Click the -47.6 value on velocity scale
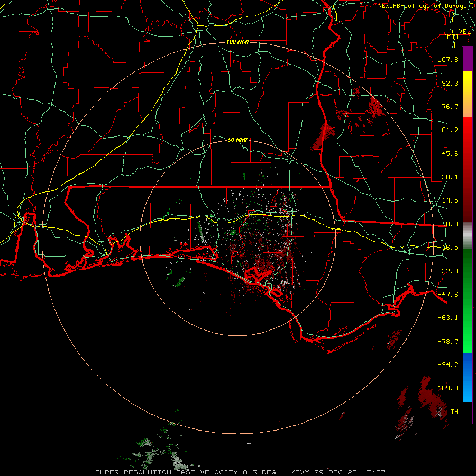 click(448, 295)
